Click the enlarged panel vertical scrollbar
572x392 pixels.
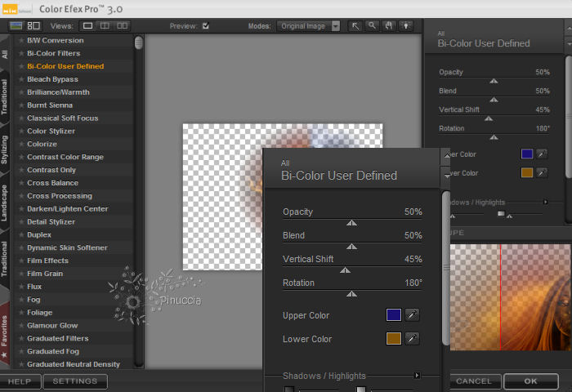(446, 268)
